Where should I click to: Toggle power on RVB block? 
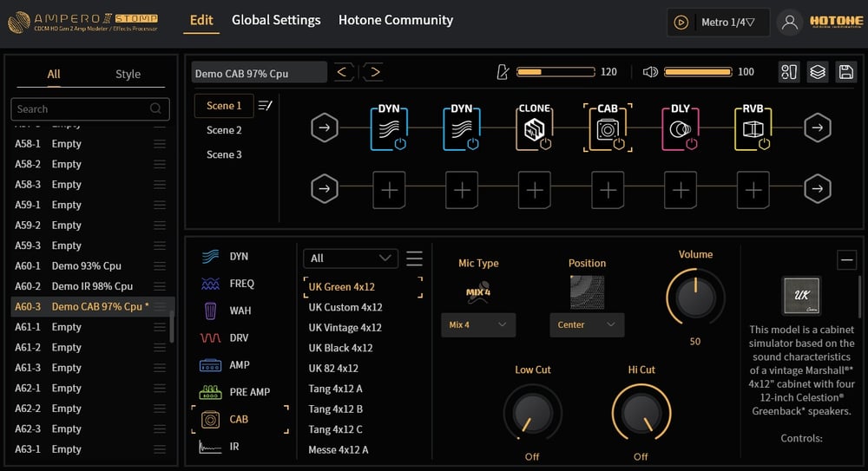[765, 144]
